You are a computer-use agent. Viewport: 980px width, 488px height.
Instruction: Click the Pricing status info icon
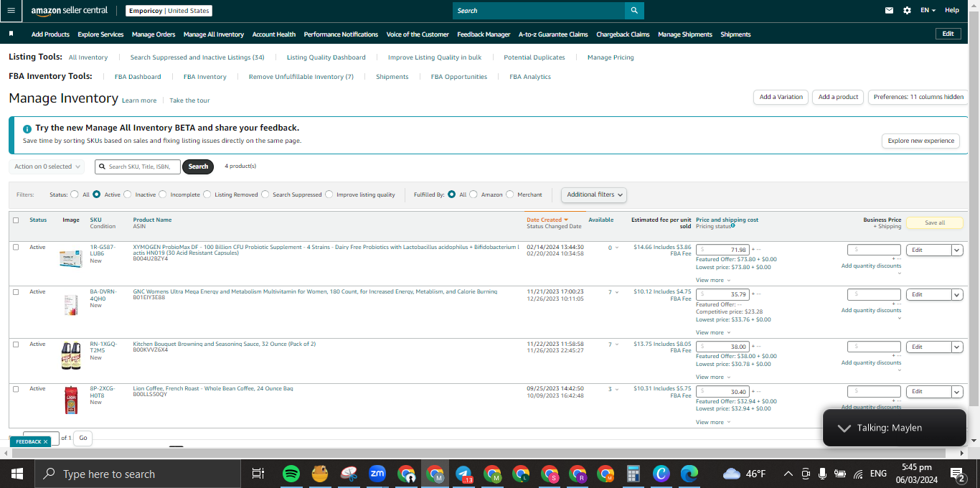tap(732, 226)
